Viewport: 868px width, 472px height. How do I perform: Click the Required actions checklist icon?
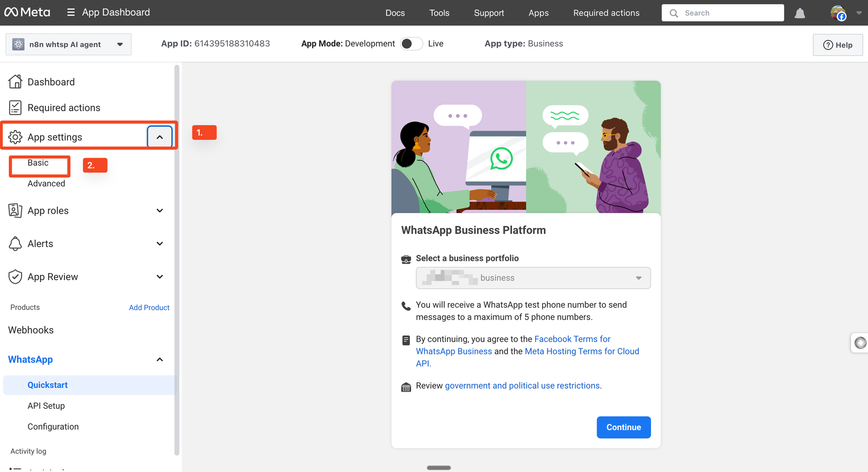(15, 107)
